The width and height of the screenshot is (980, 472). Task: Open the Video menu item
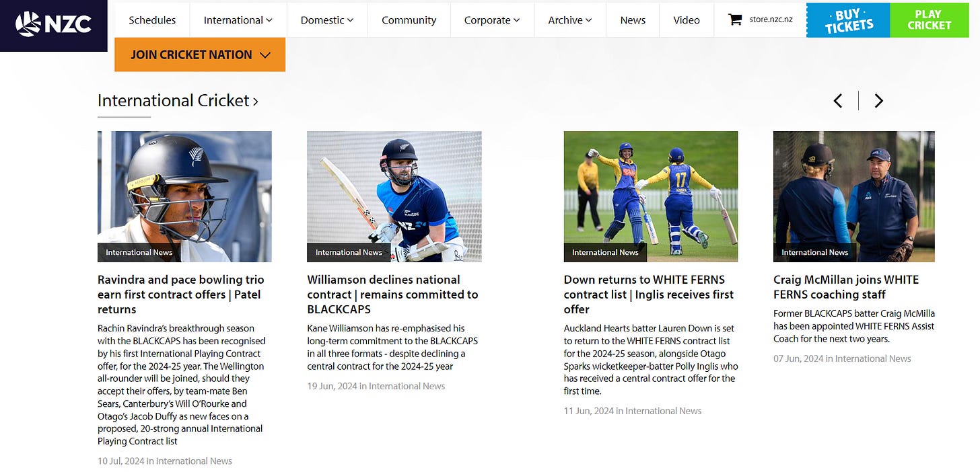click(687, 20)
